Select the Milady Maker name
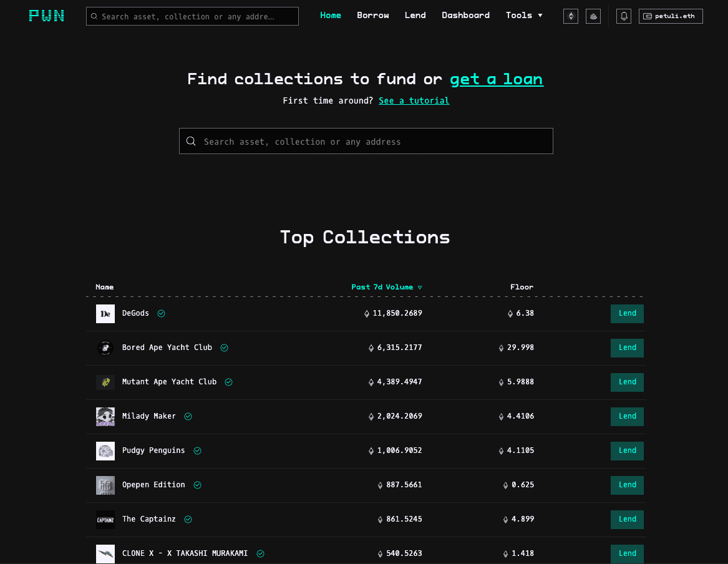 (x=149, y=416)
